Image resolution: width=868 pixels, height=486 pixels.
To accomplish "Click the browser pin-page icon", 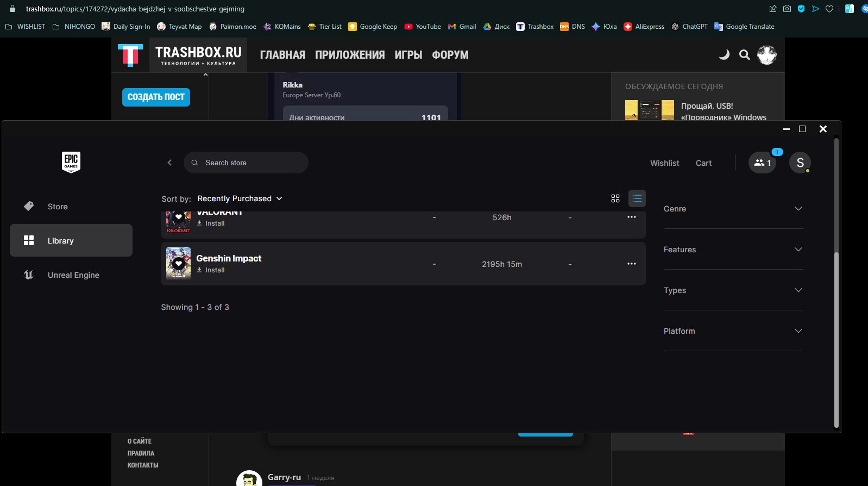I will click(773, 9).
